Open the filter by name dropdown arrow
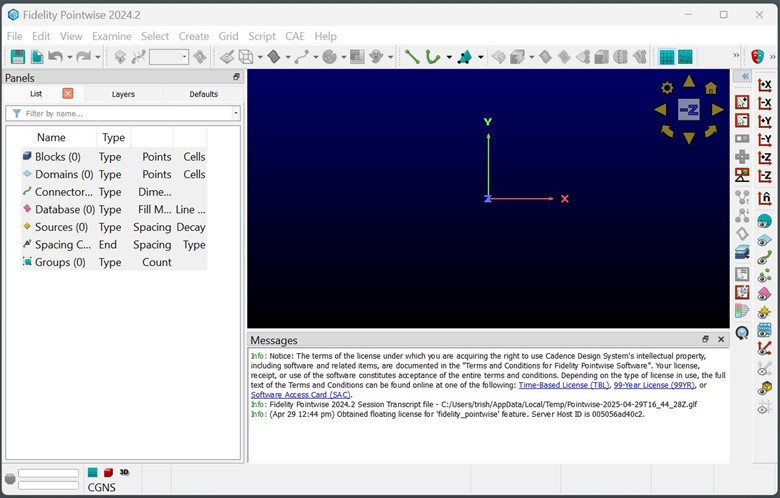 (x=236, y=113)
